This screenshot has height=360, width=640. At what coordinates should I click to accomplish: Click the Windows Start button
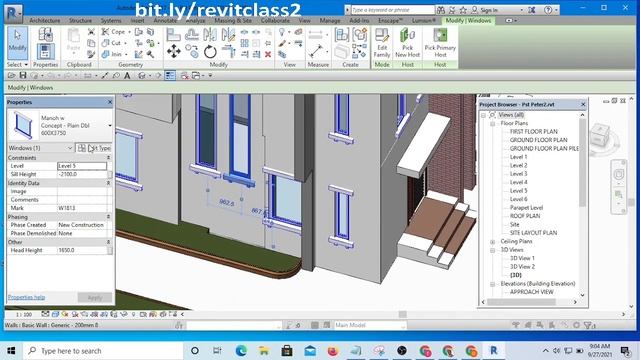(11, 351)
